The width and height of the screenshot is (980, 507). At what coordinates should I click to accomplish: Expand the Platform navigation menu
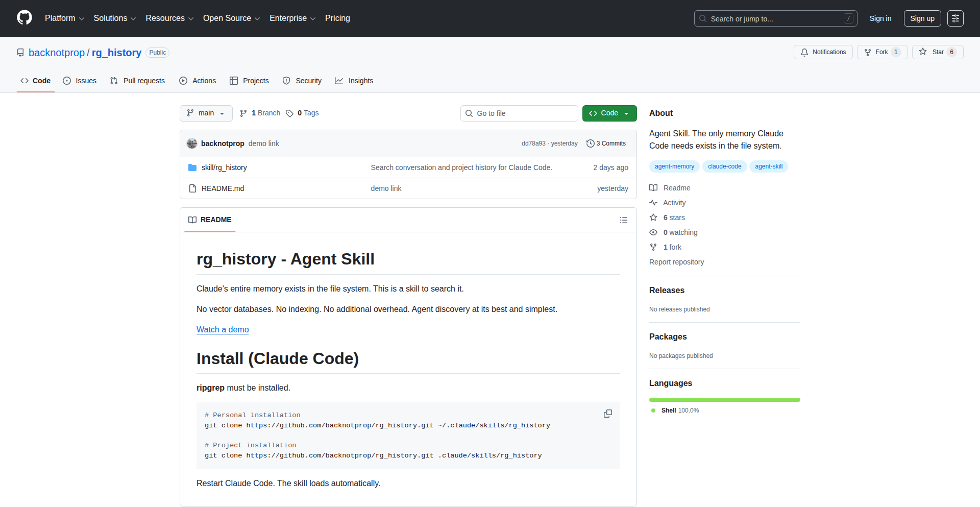coord(64,18)
